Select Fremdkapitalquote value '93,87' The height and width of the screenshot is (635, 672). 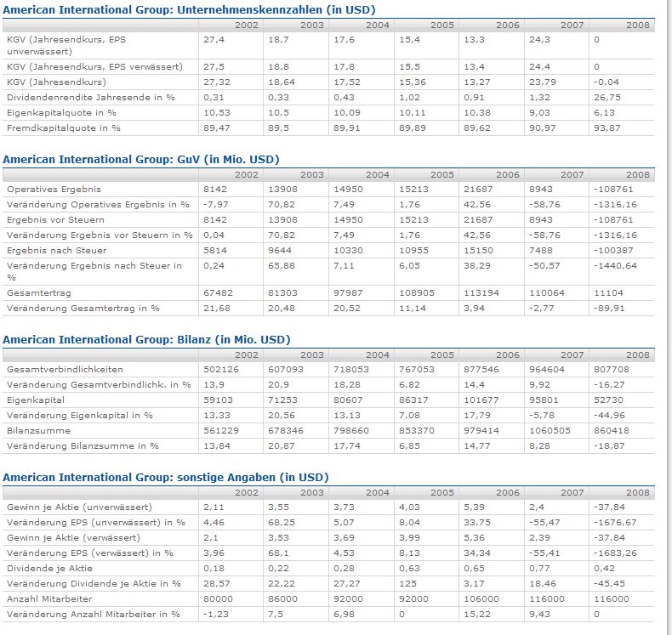click(x=607, y=128)
